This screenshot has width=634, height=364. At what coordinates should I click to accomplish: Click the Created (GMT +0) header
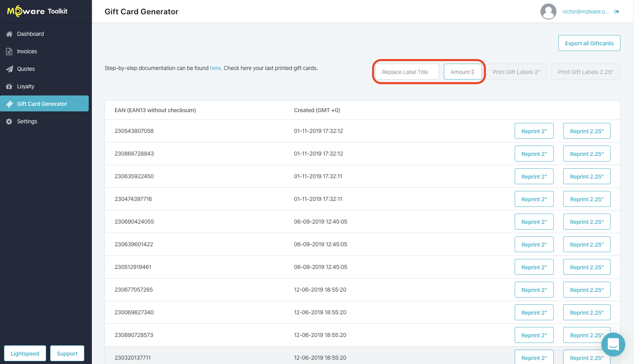coord(317,110)
